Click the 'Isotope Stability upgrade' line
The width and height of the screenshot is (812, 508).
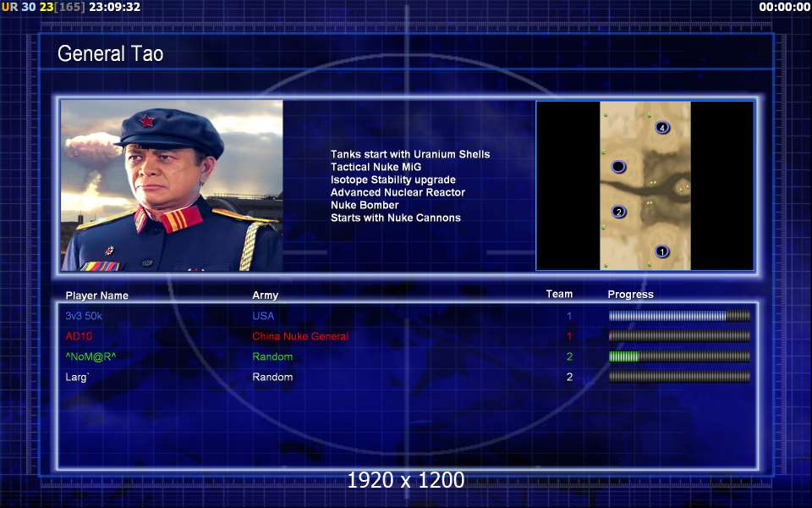393,179
